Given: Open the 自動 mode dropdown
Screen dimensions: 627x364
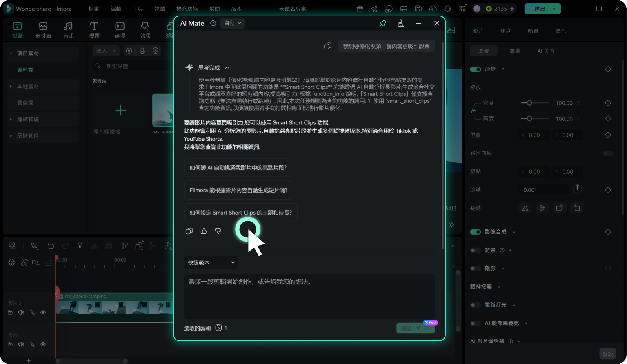Looking at the screenshot, I should pos(232,23).
